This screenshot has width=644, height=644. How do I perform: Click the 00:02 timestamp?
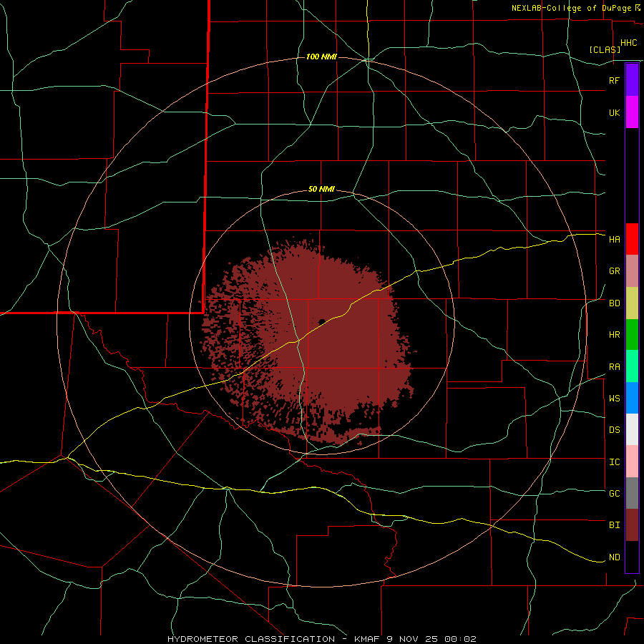point(459,639)
